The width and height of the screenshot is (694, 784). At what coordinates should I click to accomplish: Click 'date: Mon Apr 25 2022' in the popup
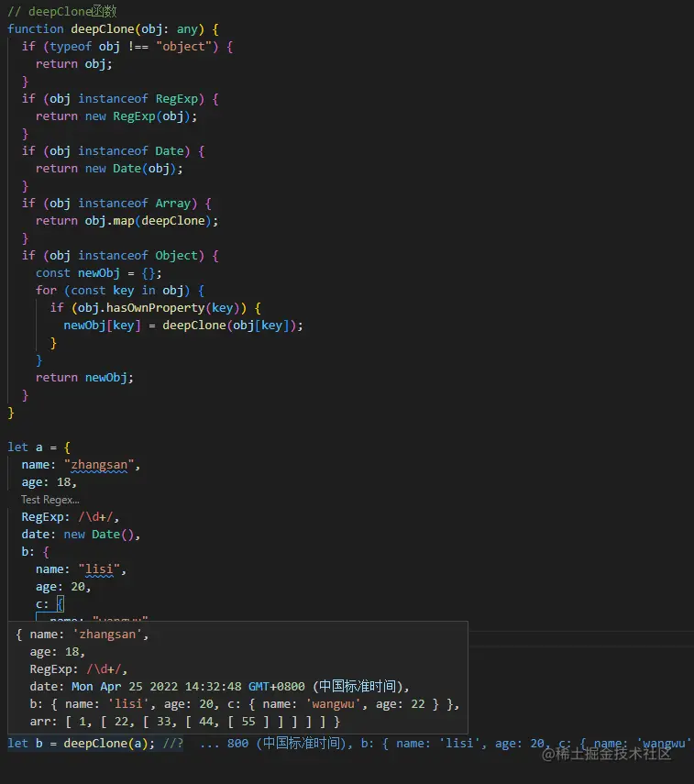(104, 687)
